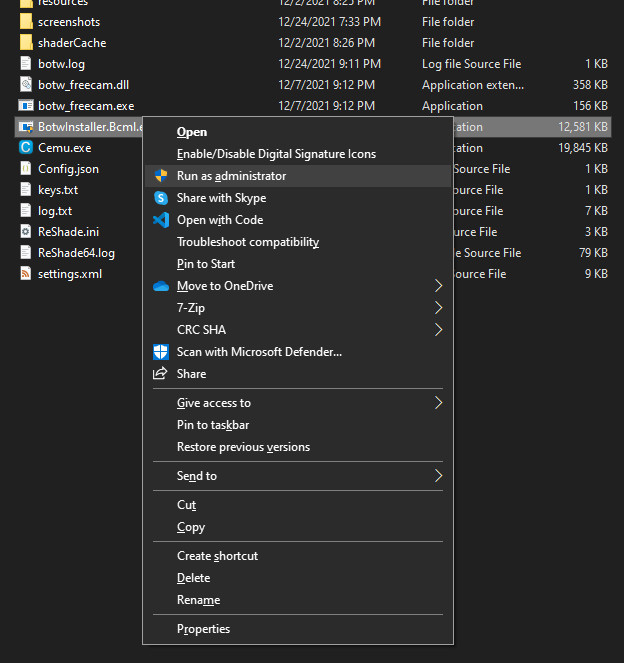Click the Skype icon in context menu
The image size is (624, 663).
tap(160, 198)
